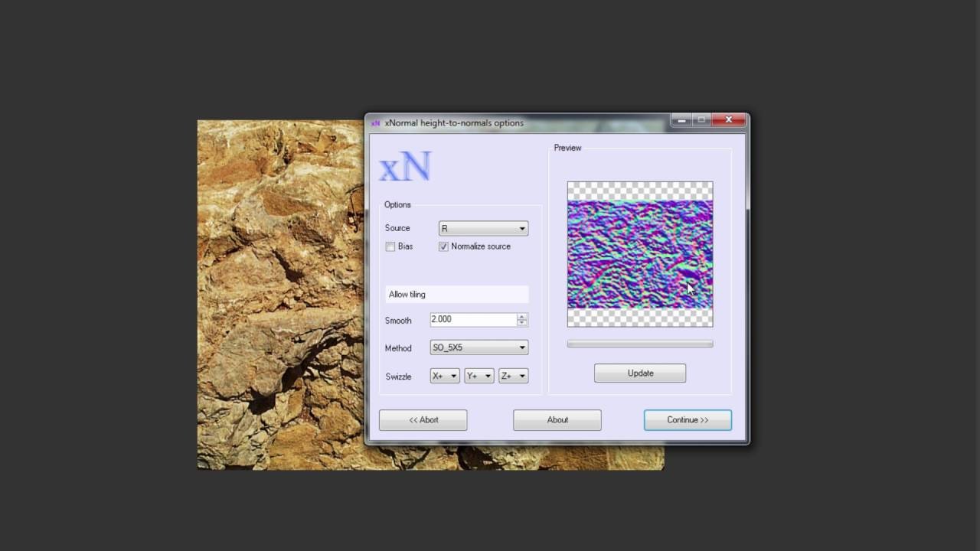Increase Smooth value with up arrow
Screen dimensions: 980x551
522,317
